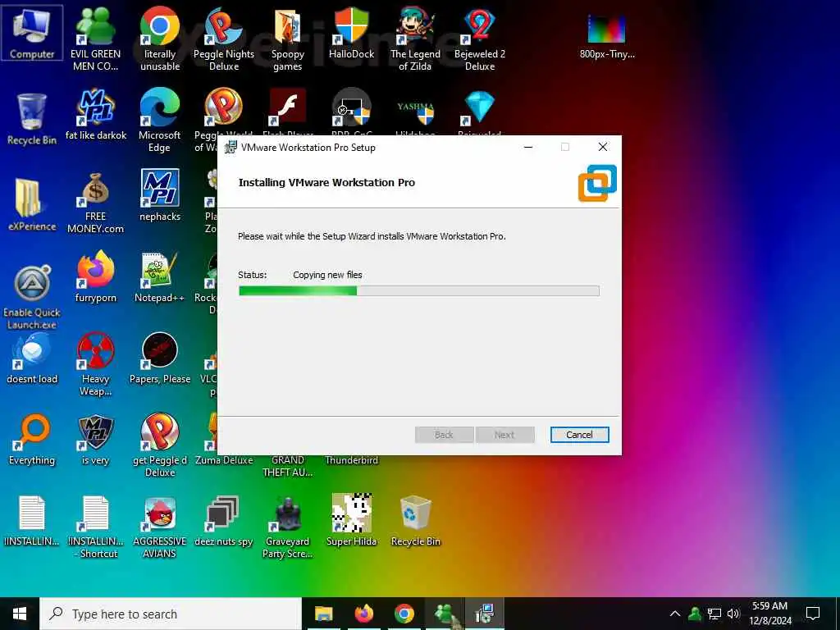
Task: Cancel the VMware Workstation Pro installation
Action: click(579, 435)
